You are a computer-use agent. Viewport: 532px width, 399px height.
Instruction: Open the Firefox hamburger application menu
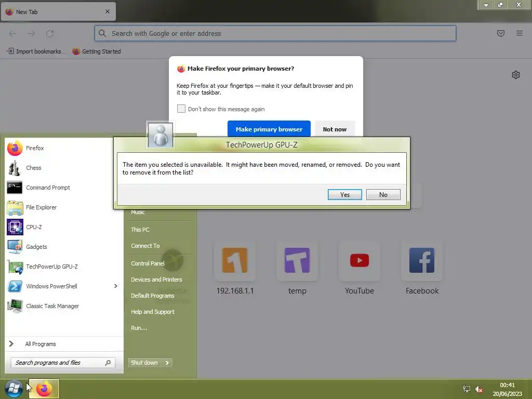pyautogui.click(x=520, y=33)
